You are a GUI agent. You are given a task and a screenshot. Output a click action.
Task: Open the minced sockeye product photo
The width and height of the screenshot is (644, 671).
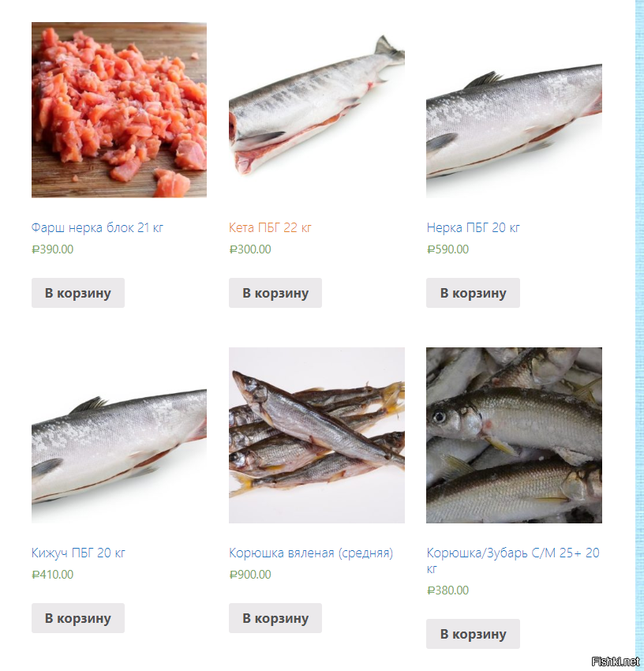[x=119, y=110]
